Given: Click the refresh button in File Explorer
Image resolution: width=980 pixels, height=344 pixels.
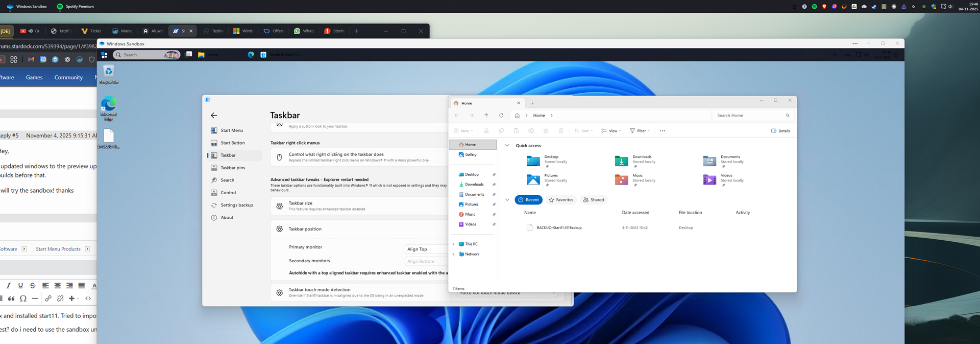Looking at the screenshot, I should coord(501,116).
